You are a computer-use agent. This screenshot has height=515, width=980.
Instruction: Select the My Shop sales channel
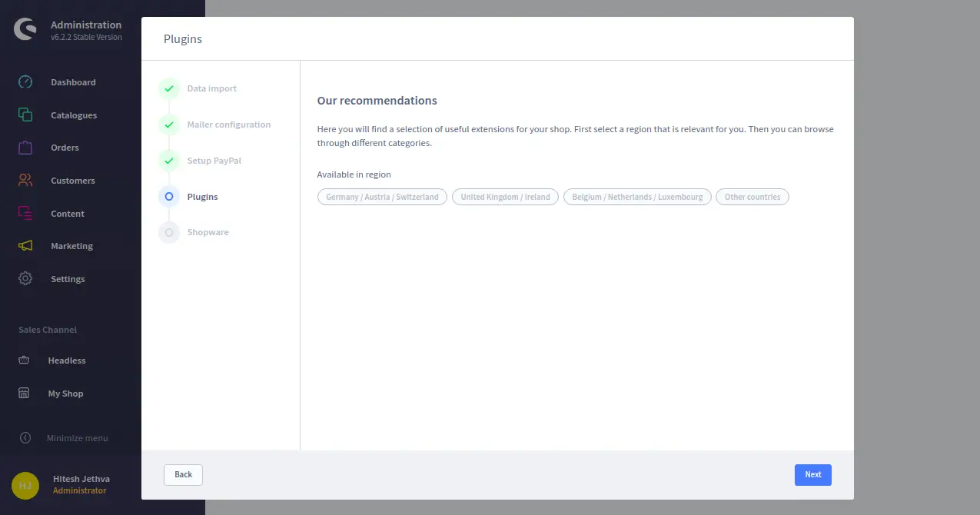tap(65, 394)
